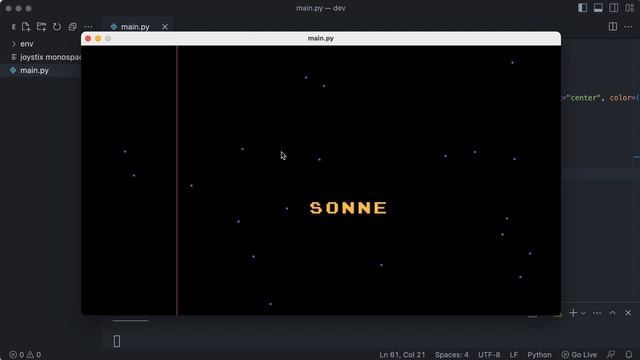The width and height of the screenshot is (640, 360).
Task: Switch to the main.py editor tab
Action: coord(135,27)
